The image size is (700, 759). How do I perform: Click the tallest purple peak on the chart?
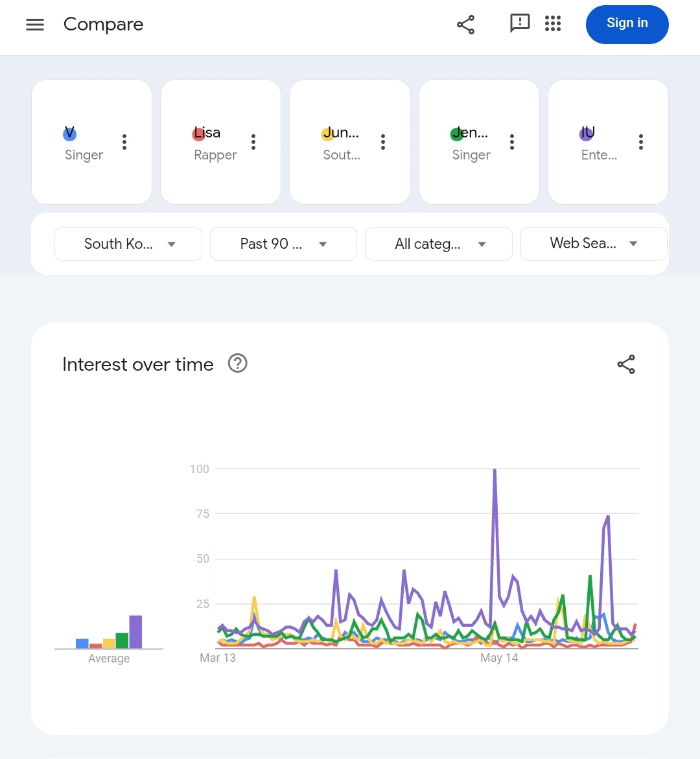(495, 471)
